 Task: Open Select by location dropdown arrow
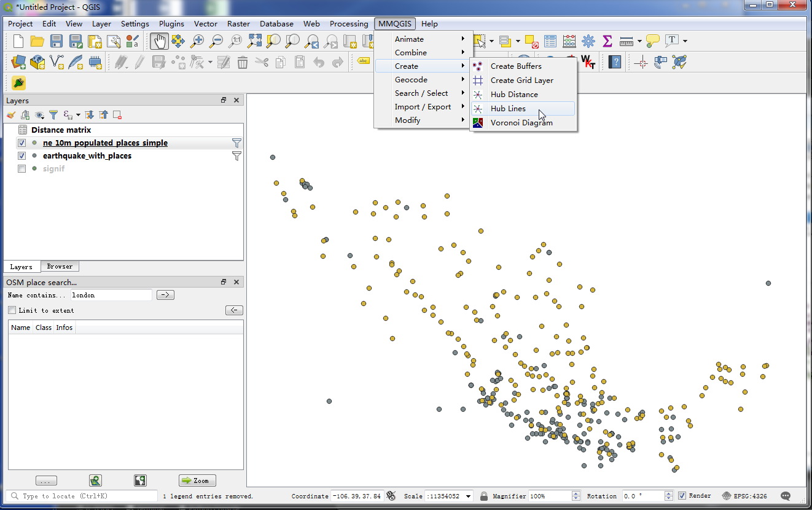pos(518,41)
